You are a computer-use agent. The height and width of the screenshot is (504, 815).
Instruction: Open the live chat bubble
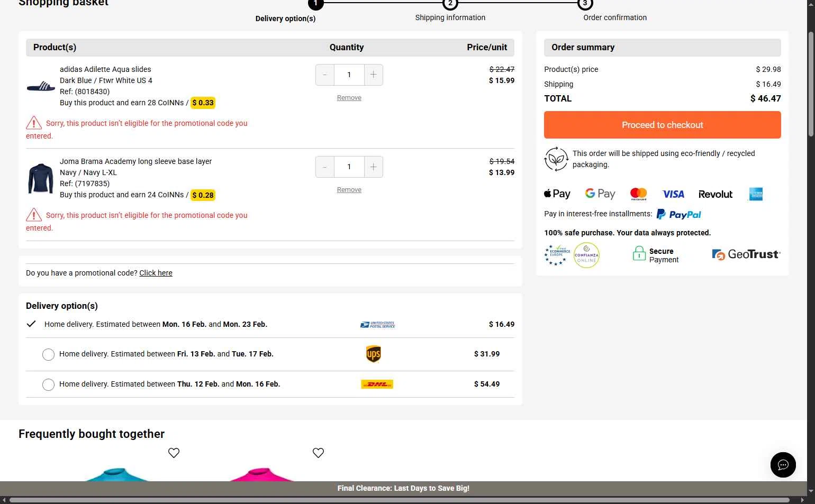click(x=783, y=465)
